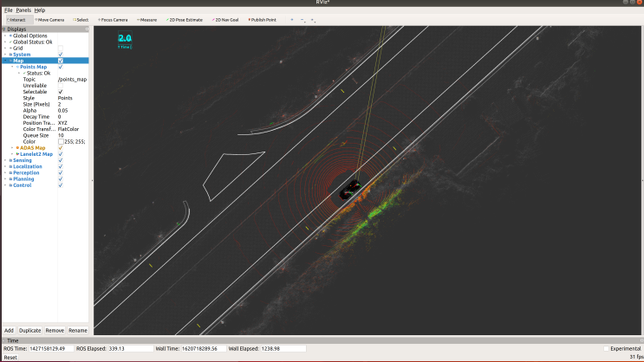Toggle the Control group checkbox
This screenshot has width=644, height=362.
pos(61,185)
